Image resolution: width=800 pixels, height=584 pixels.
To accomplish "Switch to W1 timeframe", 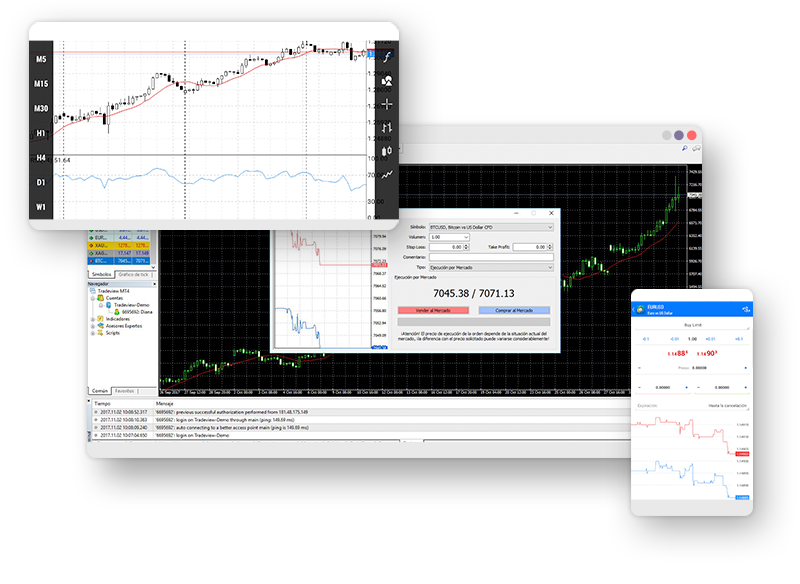I will pyautogui.click(x=41, y=207).
